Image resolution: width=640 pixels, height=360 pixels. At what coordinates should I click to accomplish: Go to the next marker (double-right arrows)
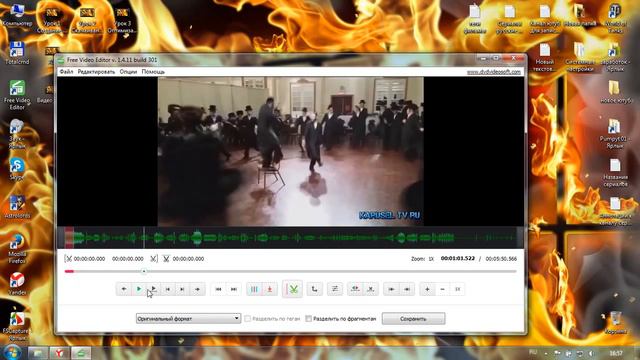point(233,289)
